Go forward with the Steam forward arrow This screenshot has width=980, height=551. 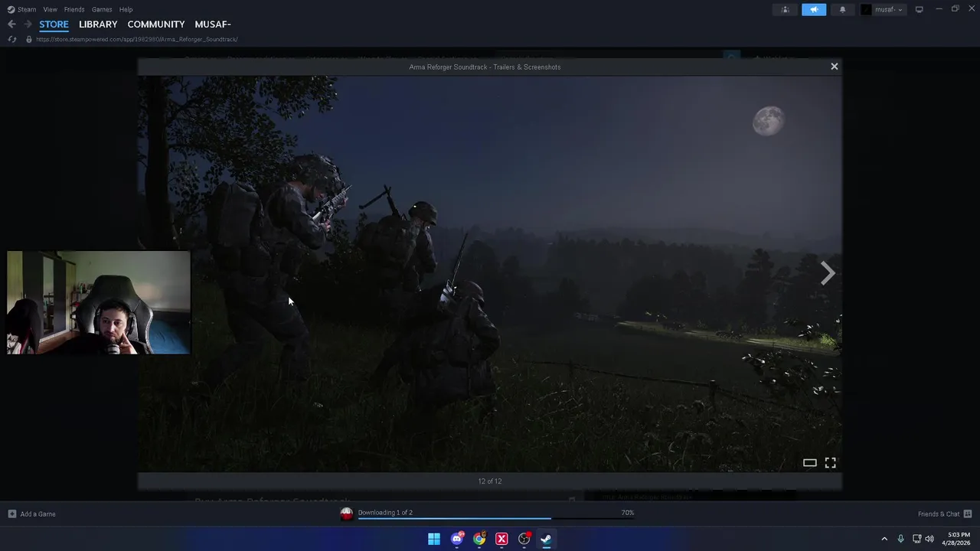pos(28,24)
